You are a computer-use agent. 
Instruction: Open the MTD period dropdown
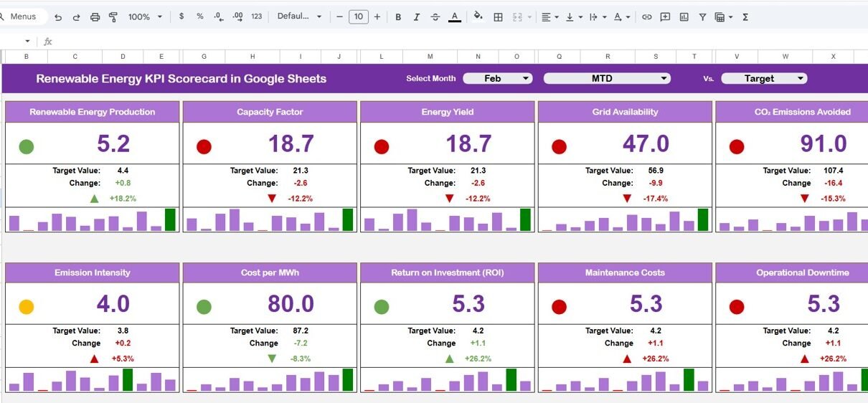coord(606,78)
